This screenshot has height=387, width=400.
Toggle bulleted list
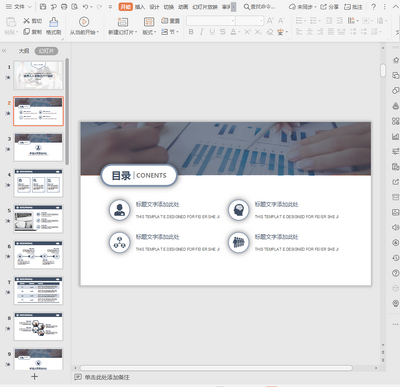pos(299,21)
